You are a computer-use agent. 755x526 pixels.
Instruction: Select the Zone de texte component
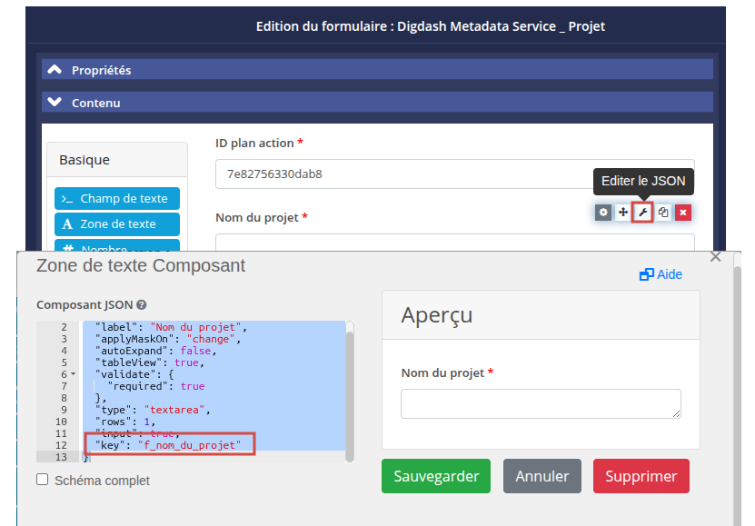tap(117, 224)
